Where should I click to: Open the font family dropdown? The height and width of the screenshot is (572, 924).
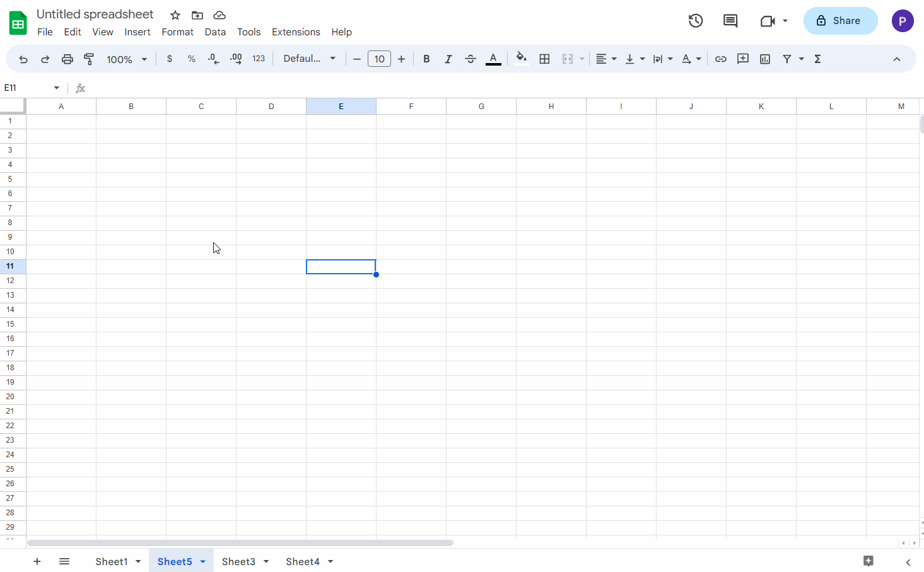(x=310, y=59)
